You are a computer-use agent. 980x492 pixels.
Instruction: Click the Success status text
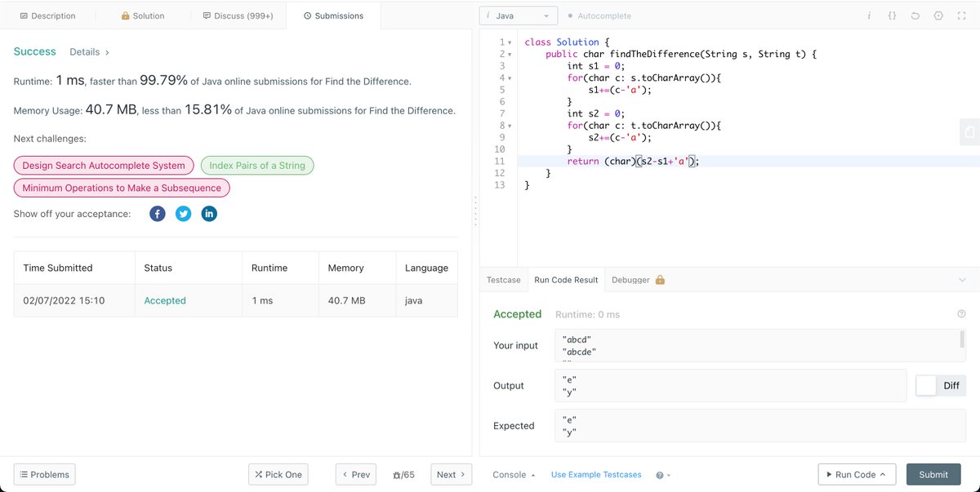pos(35,51)
